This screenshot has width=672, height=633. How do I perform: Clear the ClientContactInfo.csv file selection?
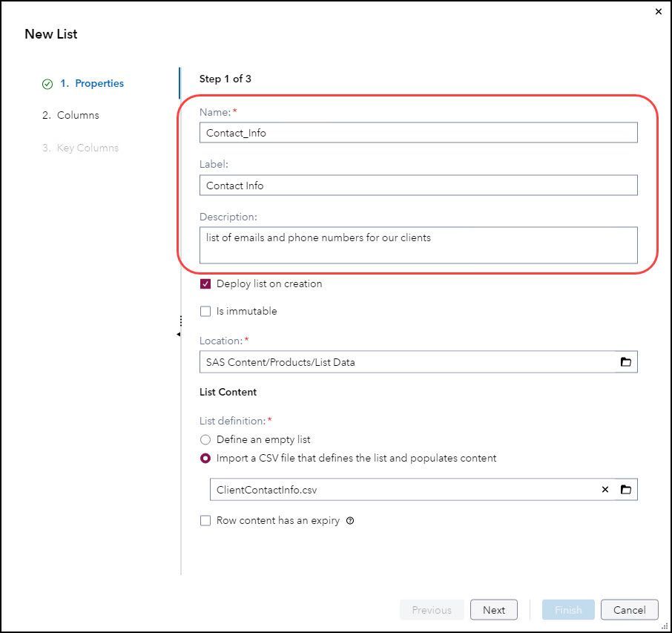605,490
